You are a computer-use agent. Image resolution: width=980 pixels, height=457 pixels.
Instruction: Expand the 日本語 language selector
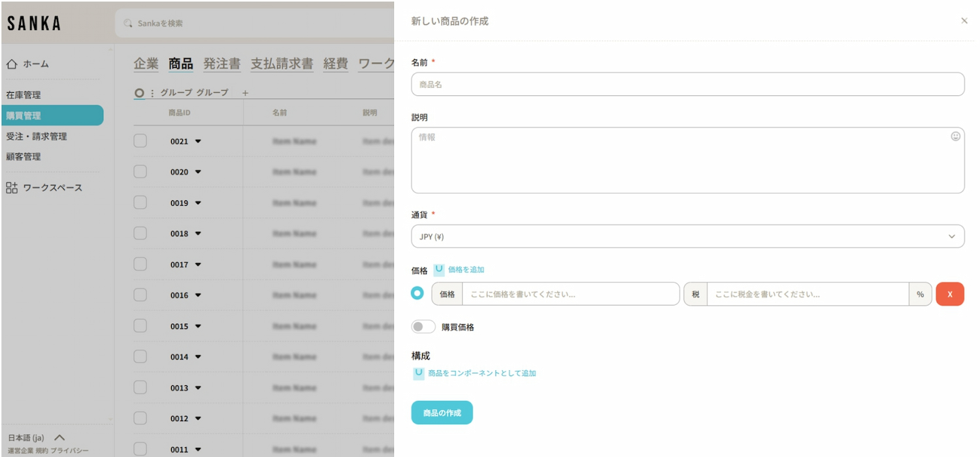[x=59, y=438]
